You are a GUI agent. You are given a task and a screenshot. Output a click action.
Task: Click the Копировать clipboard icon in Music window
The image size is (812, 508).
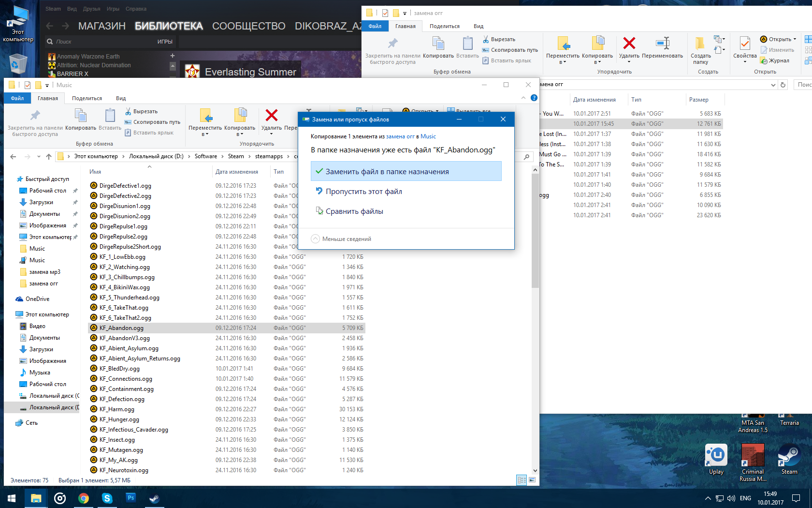click(81, 115)
